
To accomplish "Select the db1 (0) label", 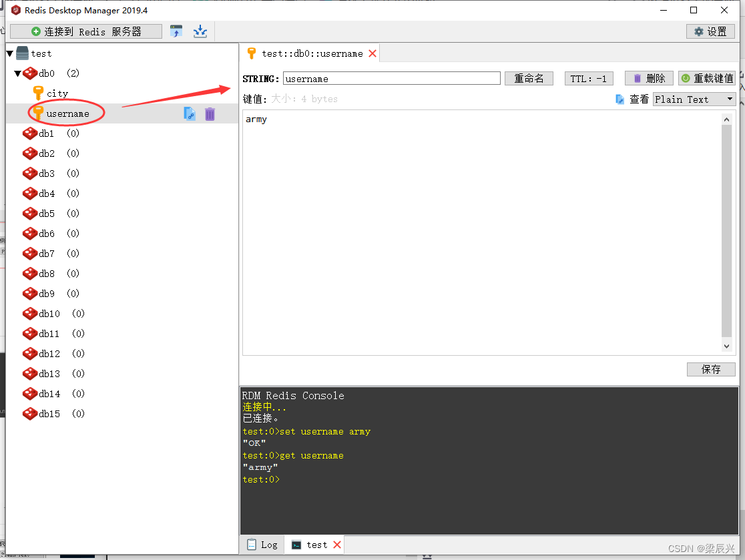I will (x=59, y=133).
